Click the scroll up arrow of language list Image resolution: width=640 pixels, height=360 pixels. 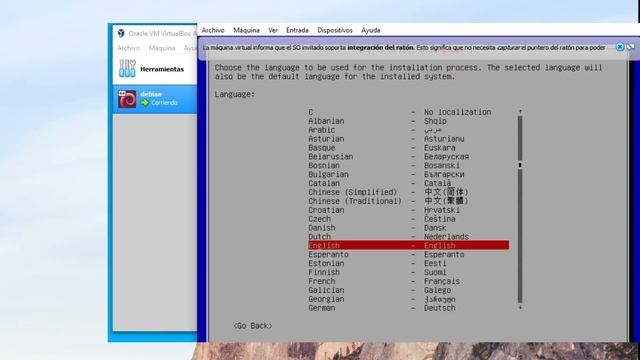[x=520, y=111]
